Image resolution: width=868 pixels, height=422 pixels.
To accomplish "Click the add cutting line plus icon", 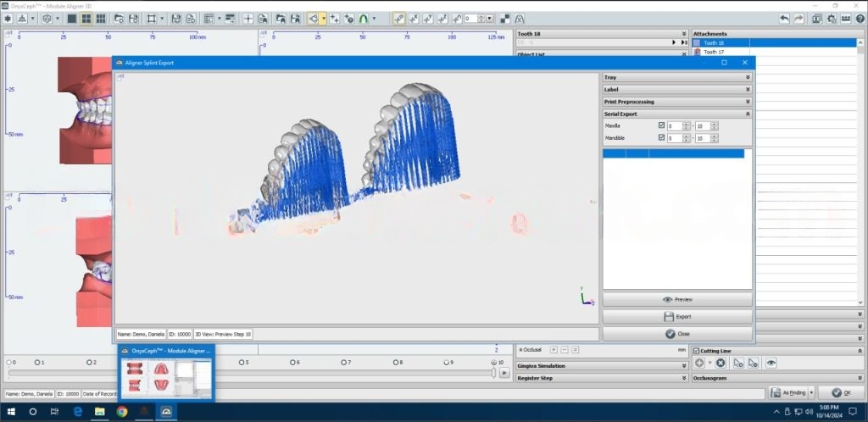I will 700,363.
